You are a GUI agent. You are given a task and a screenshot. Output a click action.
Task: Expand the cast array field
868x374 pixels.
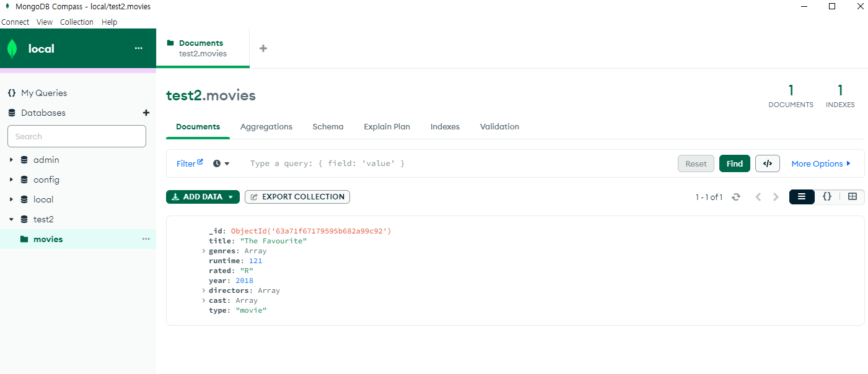tap(204, 300)
